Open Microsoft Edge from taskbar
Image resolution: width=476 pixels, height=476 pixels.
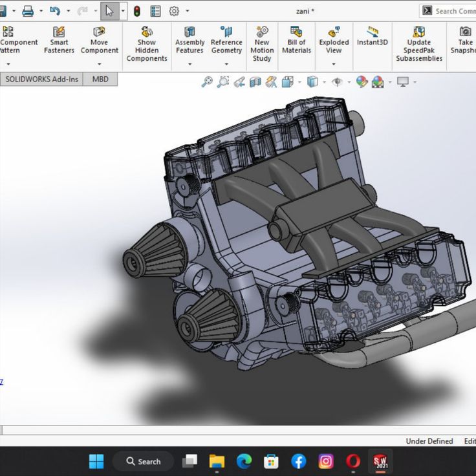point(244,461)
